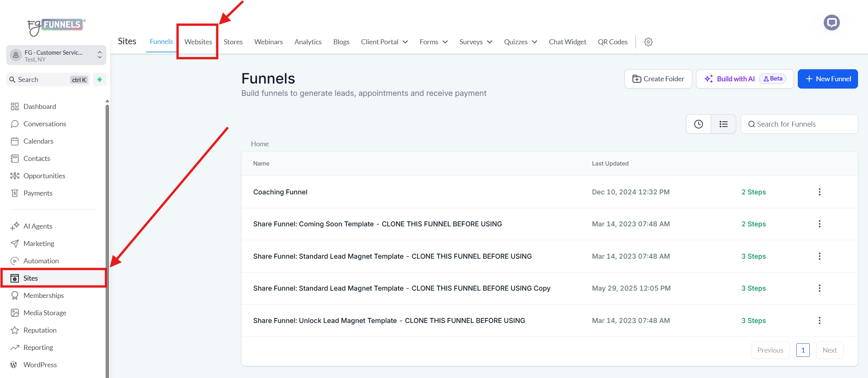Click the Sites browser icon in sidebar
This screenshot has height=378, width=868.
tap(15, 278)
